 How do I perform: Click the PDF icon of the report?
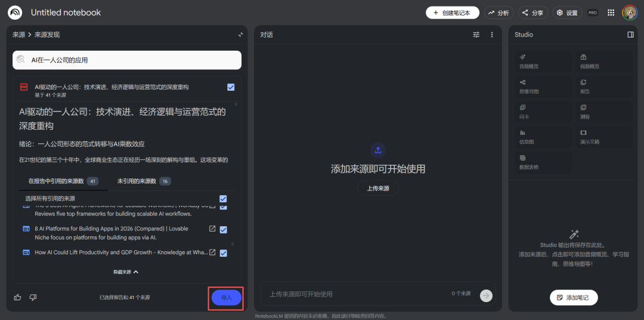point(24,87)
